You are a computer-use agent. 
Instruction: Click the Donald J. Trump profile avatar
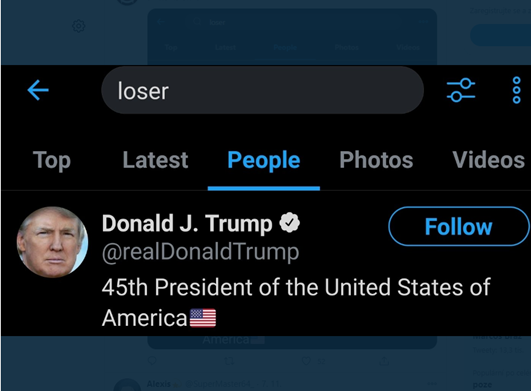tap(52, 242)
